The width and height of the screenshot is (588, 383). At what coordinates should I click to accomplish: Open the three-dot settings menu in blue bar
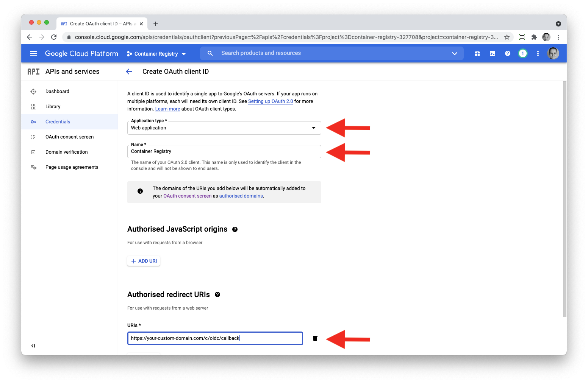(538, 53)
